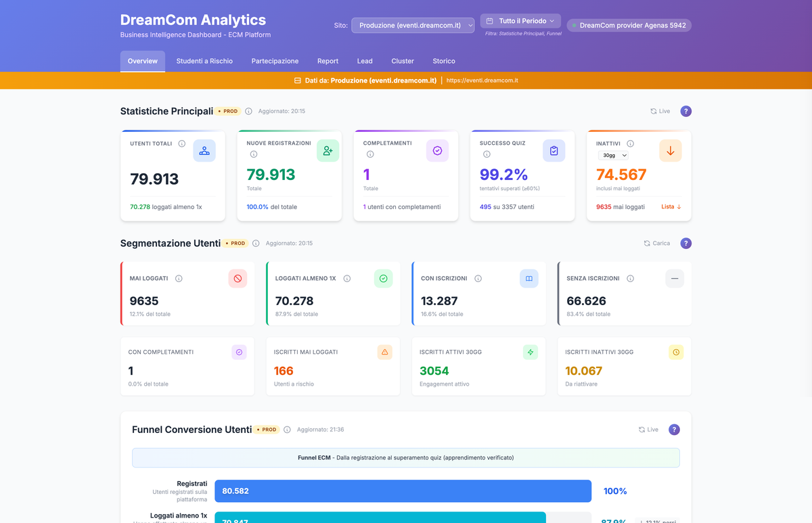Toggle Live refresh for Funnel Conversione Utenti
Image resolution: width=812 pixels, height=523 pixels.
point(648,430)
